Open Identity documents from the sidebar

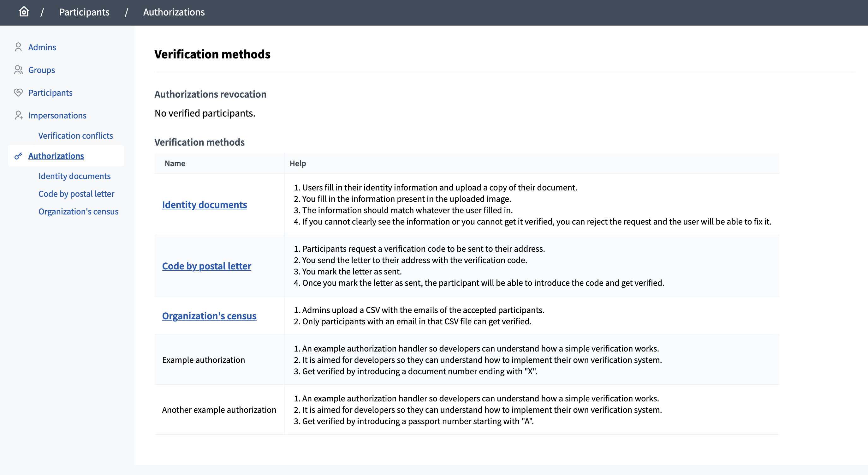pos(74,176)
